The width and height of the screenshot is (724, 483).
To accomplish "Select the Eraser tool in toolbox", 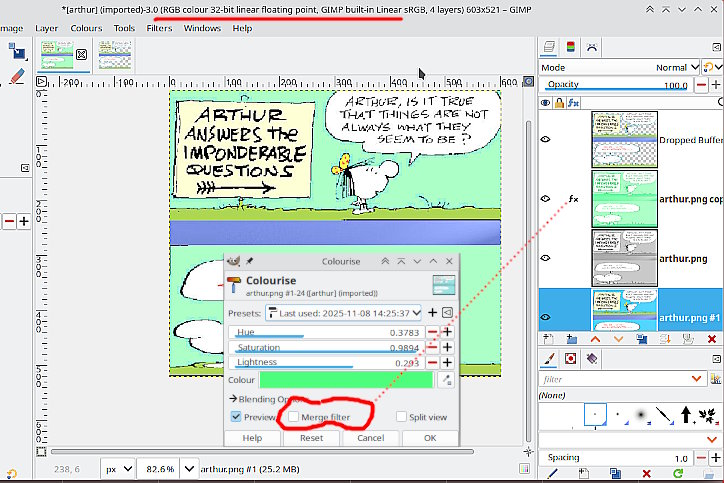I will [x=17, y=76].
